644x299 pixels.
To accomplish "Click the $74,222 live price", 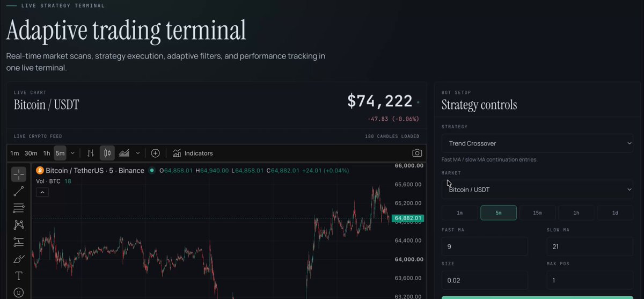I will point(380,101).
